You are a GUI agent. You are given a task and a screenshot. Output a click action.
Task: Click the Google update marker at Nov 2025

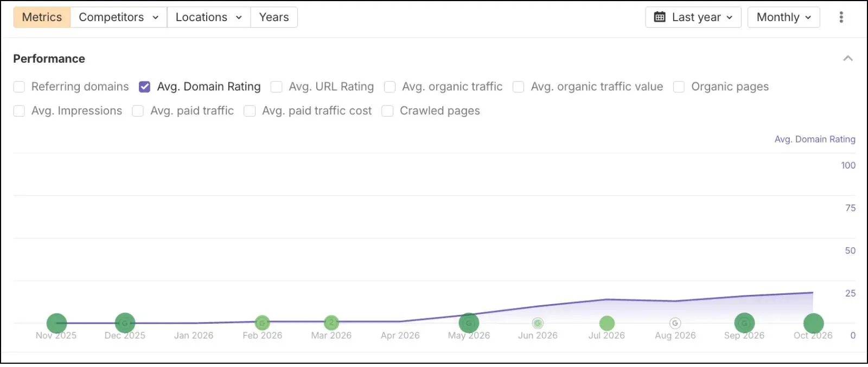56,324
